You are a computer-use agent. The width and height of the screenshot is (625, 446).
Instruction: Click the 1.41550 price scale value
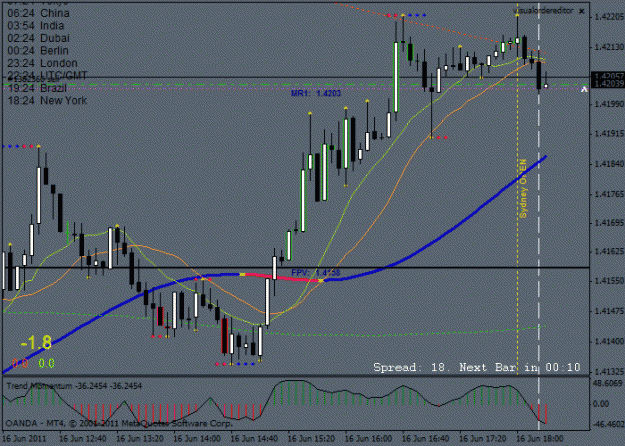tap(608, 281)
